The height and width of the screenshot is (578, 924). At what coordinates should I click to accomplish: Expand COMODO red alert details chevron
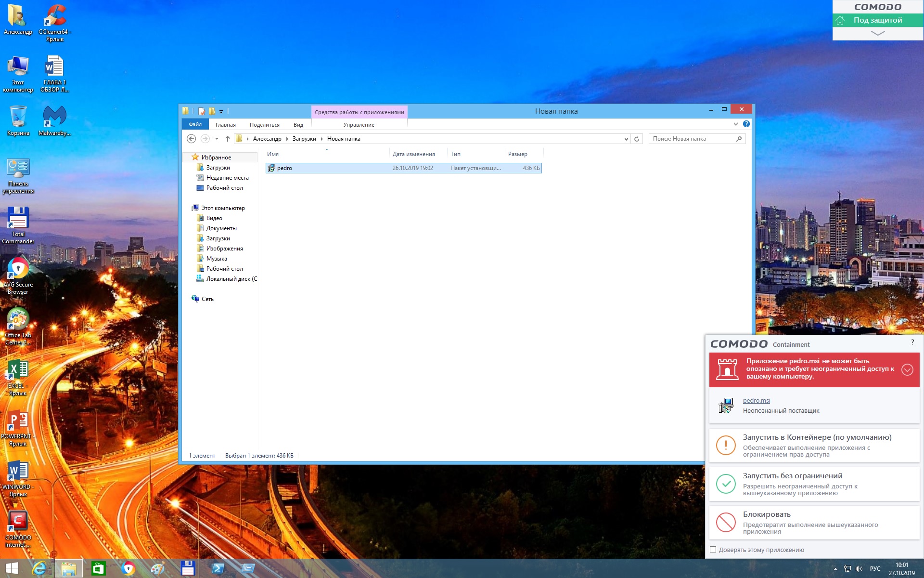(907, 369)
